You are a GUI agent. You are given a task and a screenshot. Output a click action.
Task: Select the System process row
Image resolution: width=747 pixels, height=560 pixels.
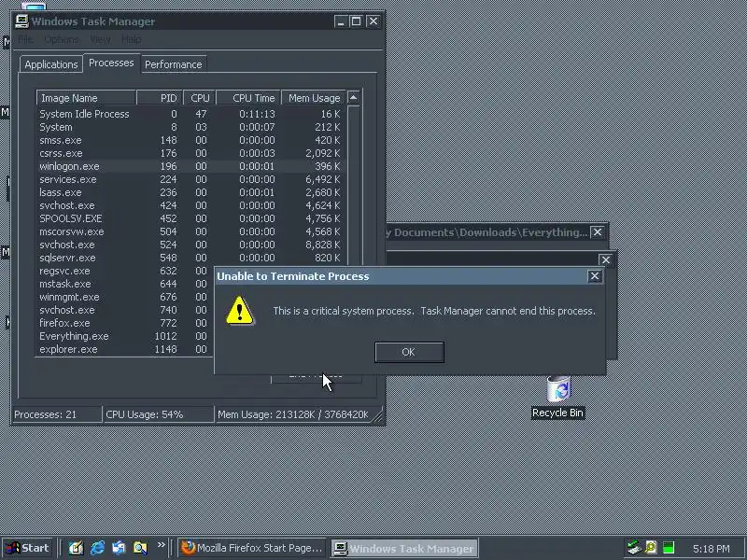click(190, 127)
